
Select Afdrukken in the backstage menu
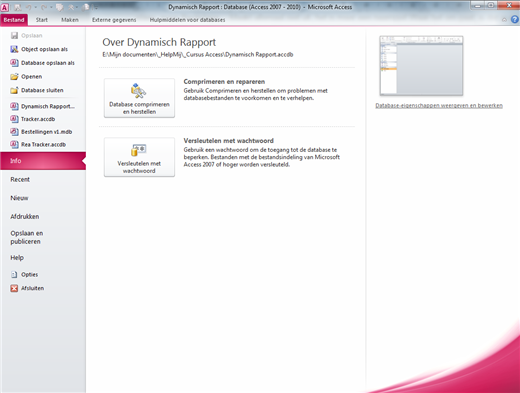(x=43, y=217)
